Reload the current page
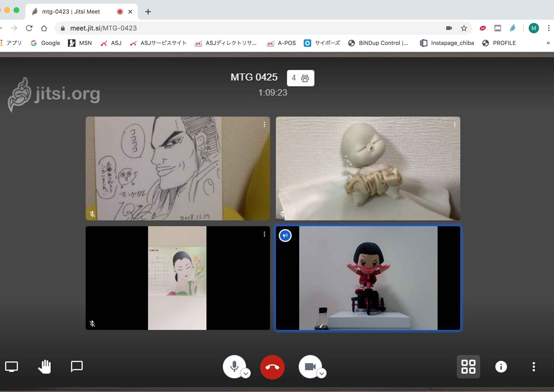This screenshot has width=554, height=392. [x=29, y=28]
